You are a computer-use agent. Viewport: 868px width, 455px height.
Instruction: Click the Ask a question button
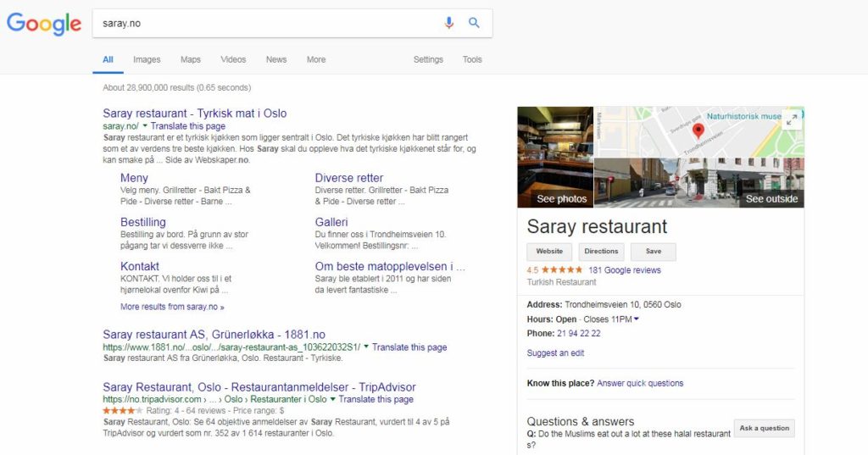pos(764,428)
